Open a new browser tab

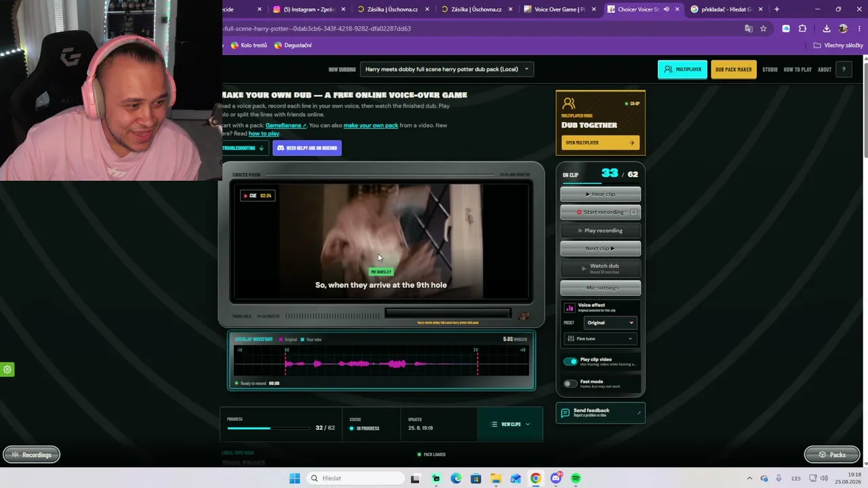tap(777, 9)
